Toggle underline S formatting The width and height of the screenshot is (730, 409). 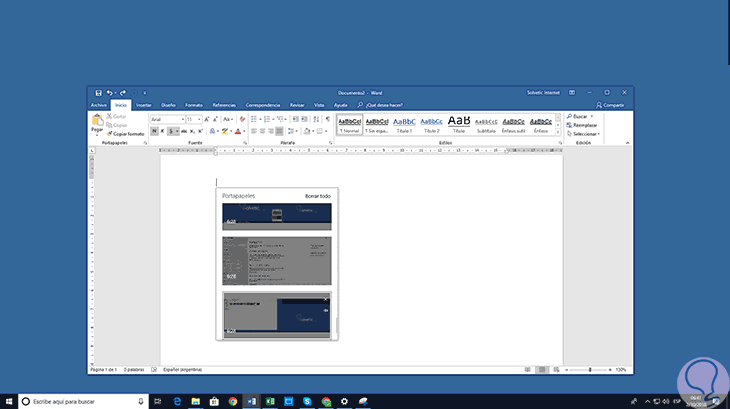pos(171,131)
